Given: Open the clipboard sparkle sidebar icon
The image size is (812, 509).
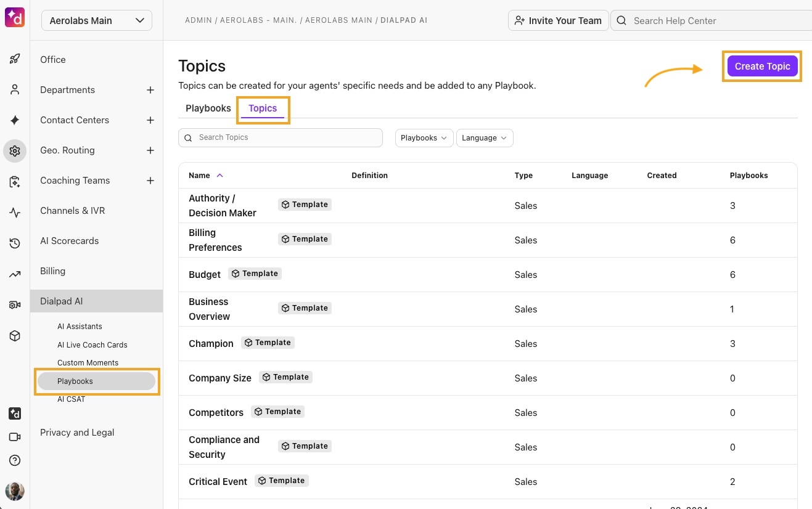Looking at the screenshot, I should (15, 182).
